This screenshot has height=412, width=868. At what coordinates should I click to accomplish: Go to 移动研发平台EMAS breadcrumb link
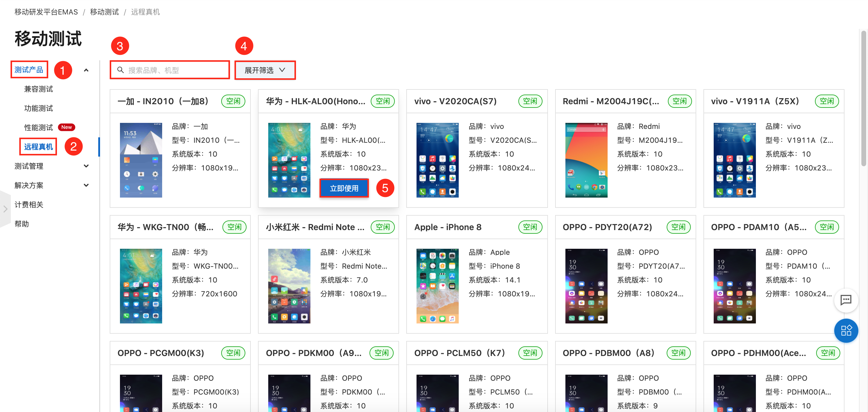click(46, 12)
